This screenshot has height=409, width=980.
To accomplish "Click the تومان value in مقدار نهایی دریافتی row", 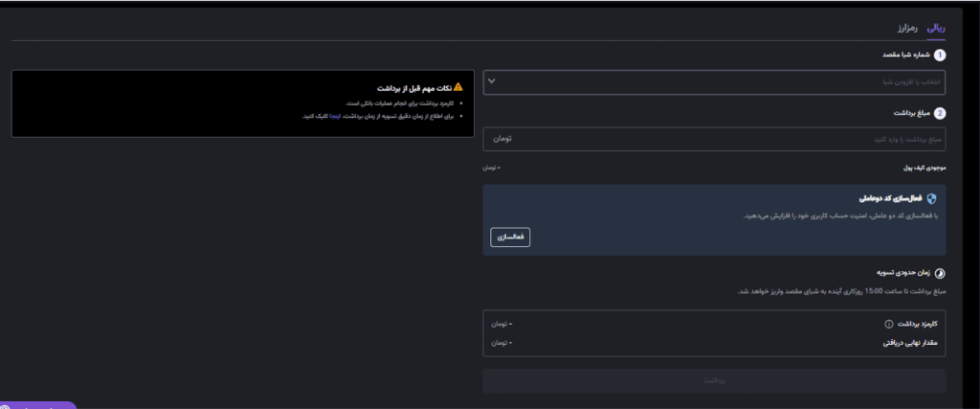I will click(x=501, y=343).
